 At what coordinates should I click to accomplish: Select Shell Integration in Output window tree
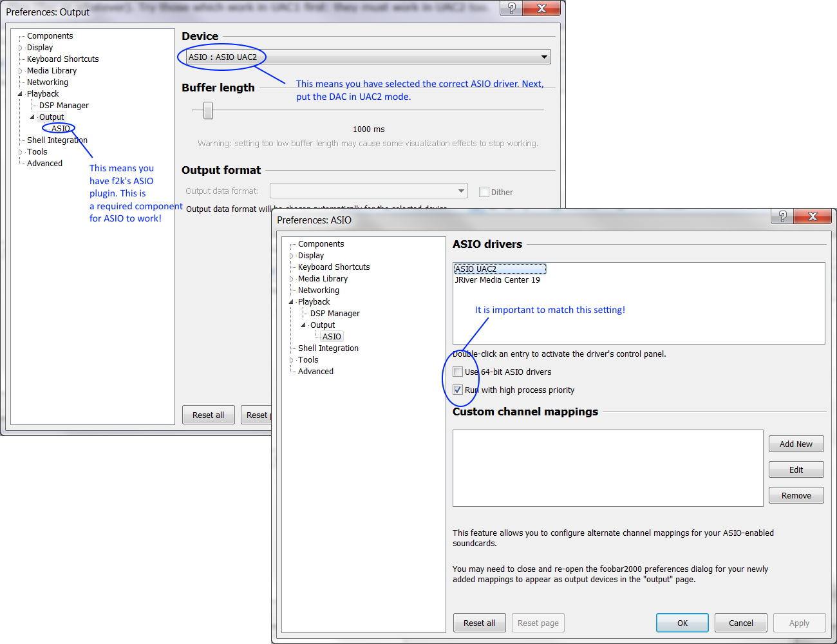pos(57,140)
